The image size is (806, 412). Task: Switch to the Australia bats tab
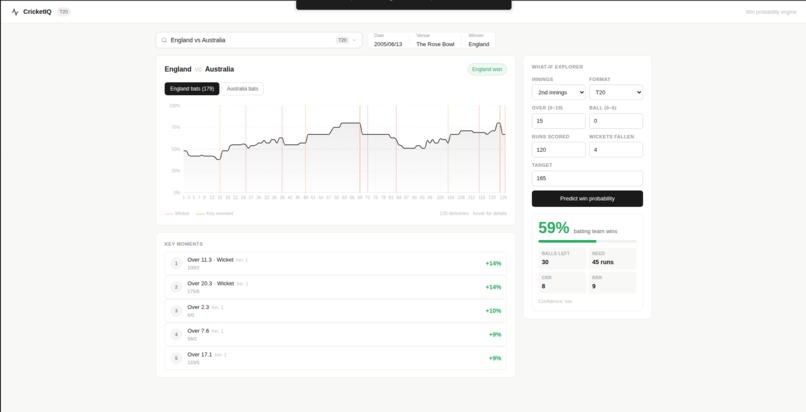pos(243,89)
